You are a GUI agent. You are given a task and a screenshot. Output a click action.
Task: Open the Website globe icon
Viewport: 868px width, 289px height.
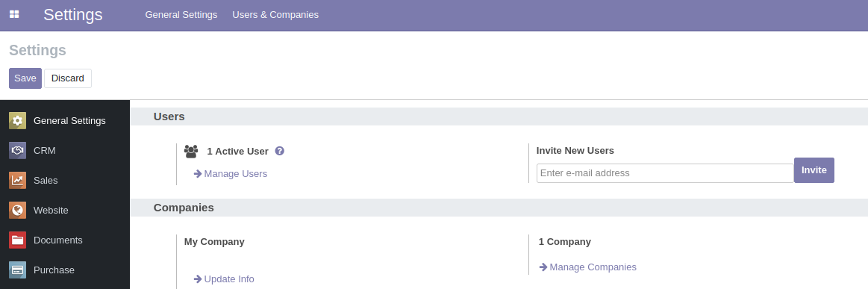(x=18, y=211)
